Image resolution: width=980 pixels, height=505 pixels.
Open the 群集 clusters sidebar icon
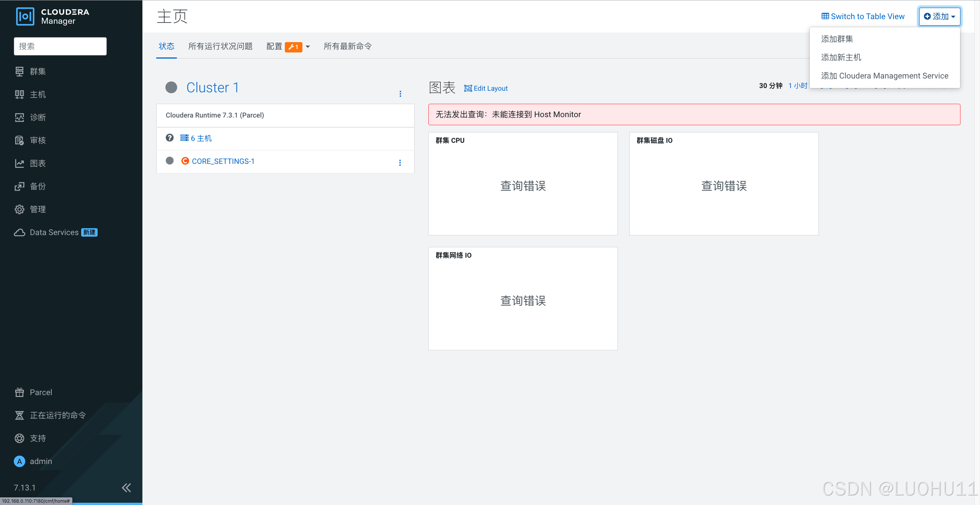coord(20,72)
